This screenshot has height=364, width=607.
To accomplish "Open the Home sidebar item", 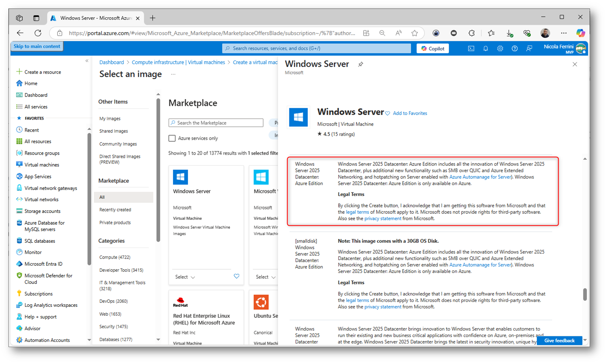I will 31,83.
